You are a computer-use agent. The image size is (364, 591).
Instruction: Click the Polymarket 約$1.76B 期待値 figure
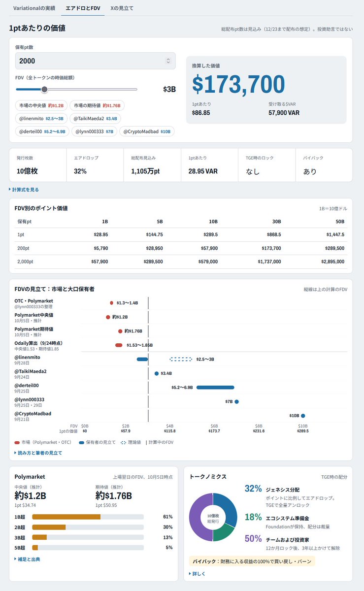(x=113, y=495)
